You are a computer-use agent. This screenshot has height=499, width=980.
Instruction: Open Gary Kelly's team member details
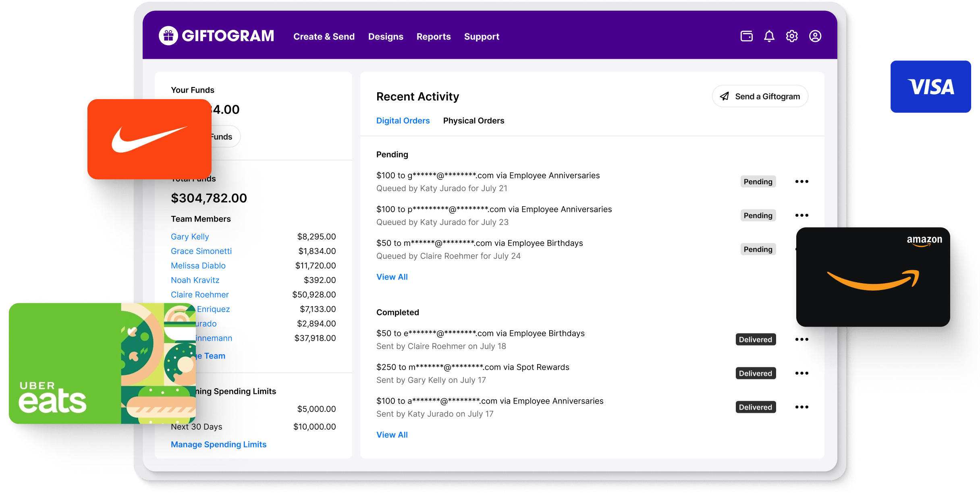click(x=190, y=236)
